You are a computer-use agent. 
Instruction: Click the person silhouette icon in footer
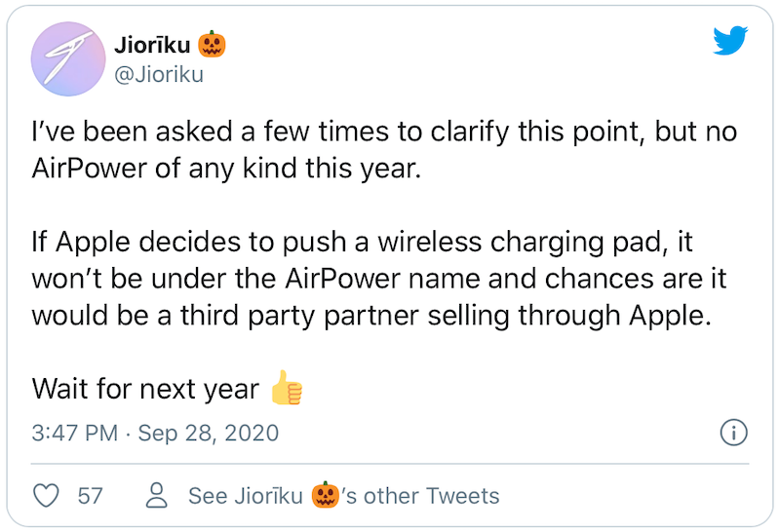pyautogui.click(x=157, y=495)
